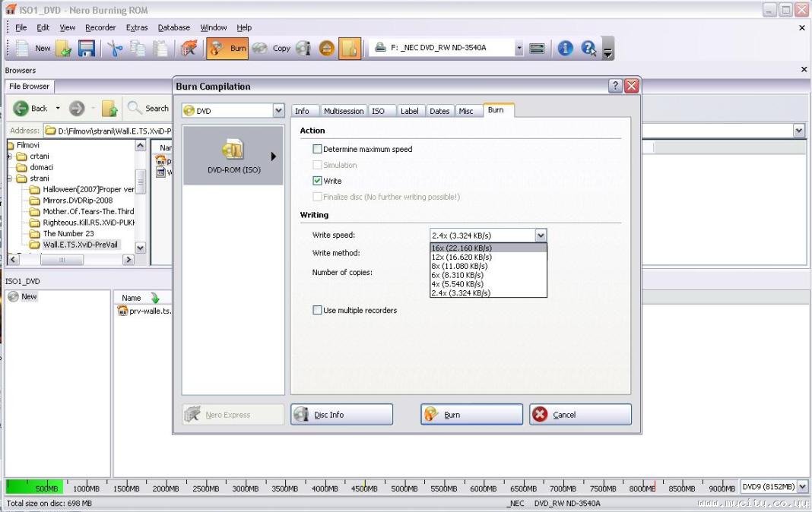This screenshot has width=812, height=512.
Task: Click the Burn button in dialog
Action: (472, 415)
